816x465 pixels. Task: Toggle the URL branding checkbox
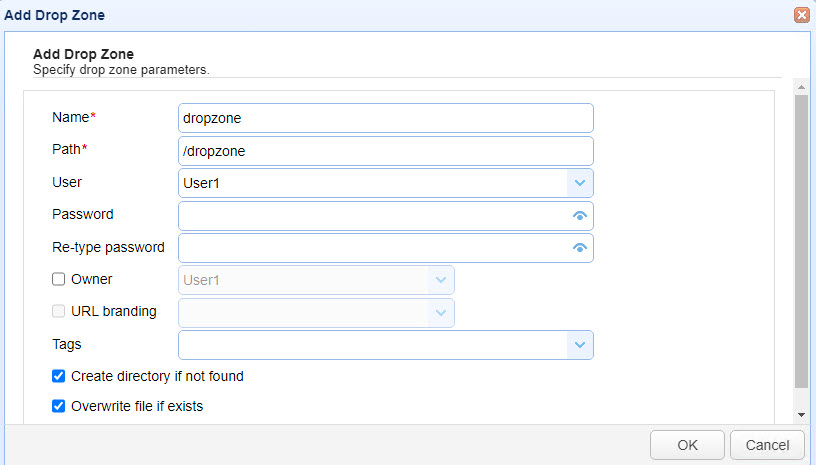[x=58, y=312]
